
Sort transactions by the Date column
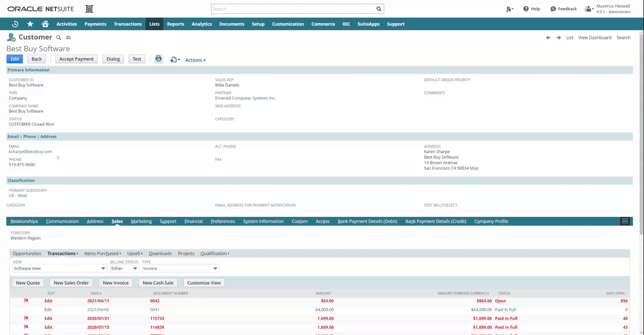pyautogui.click(x=96, y=293)
